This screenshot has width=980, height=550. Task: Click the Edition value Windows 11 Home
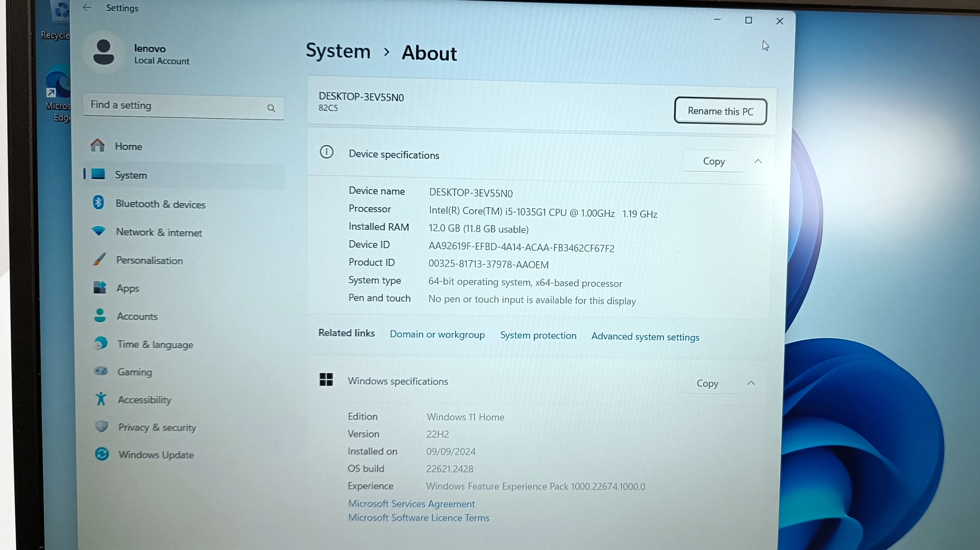tap(465, 417)
